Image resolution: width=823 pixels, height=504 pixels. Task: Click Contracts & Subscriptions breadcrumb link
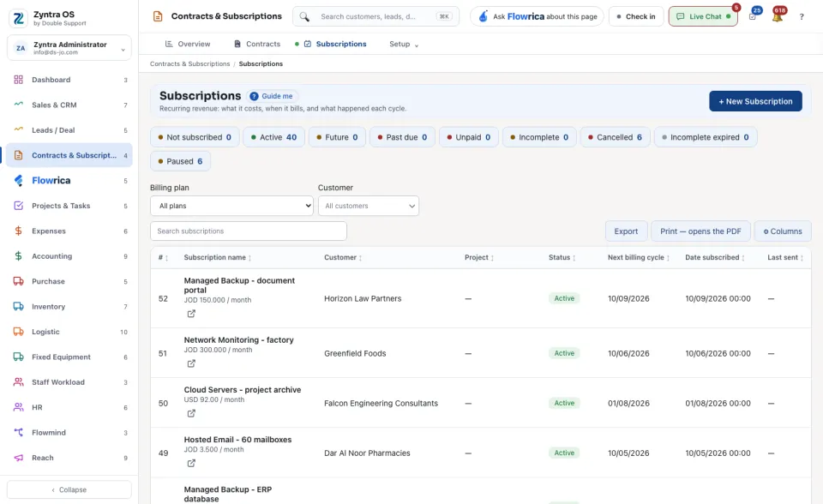pyautogui.click(x=190, y=63)
